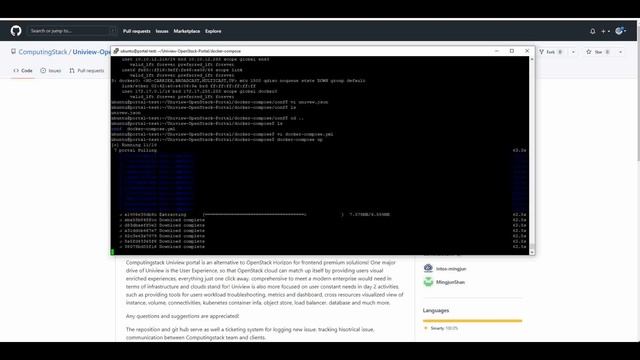640x360 pixels.
Task: Maximize the terminal window
Action: 512,51
